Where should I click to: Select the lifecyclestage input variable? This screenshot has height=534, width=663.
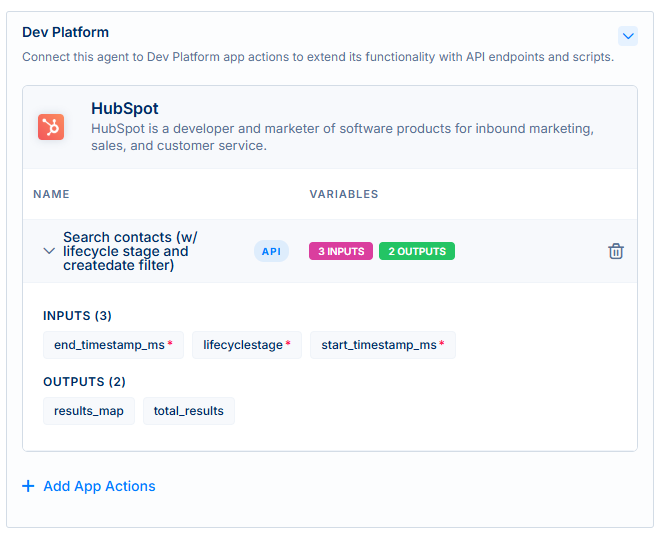point(247,345)
